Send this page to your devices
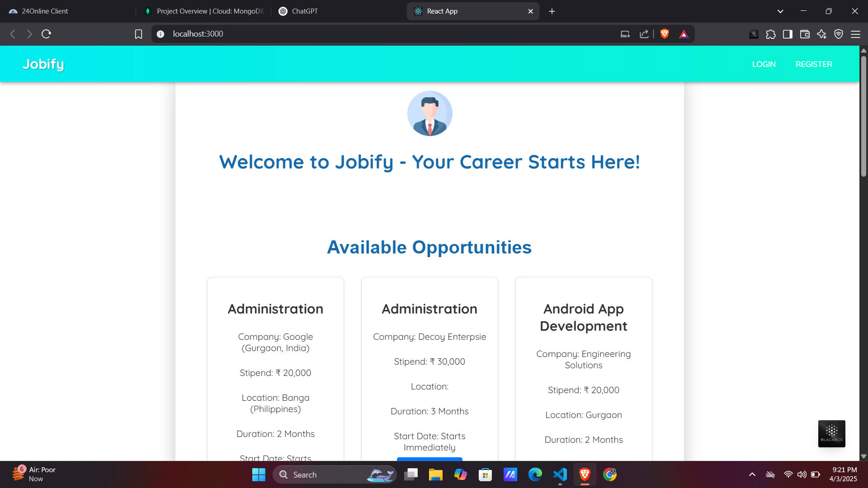Viewport: 868px width, 488px height. (624, 33)
